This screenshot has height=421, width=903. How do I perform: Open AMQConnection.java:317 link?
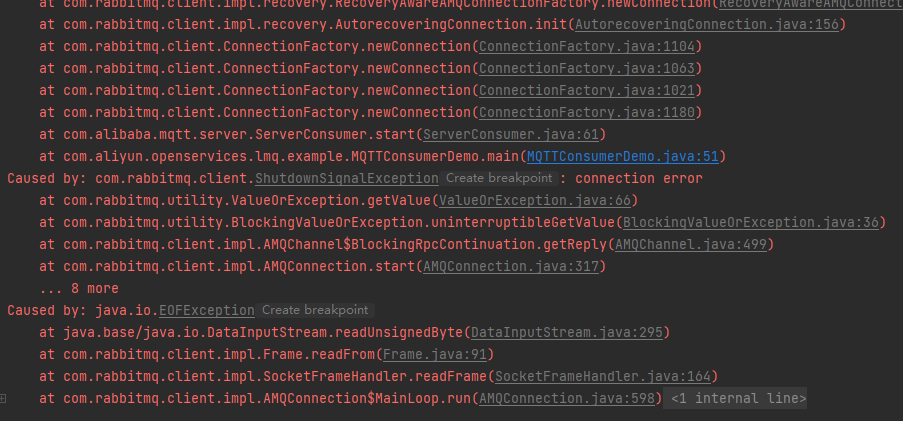tap(511, 267)
